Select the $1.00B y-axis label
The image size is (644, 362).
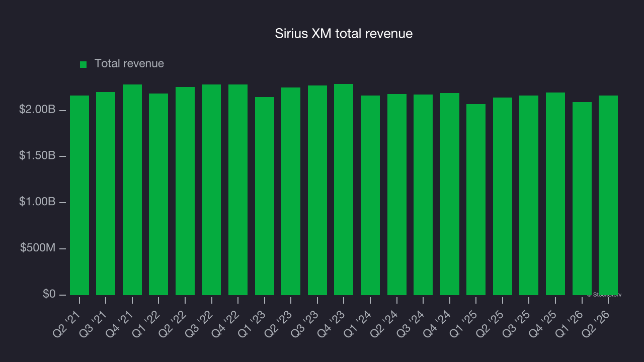click(x=37, y=202)
